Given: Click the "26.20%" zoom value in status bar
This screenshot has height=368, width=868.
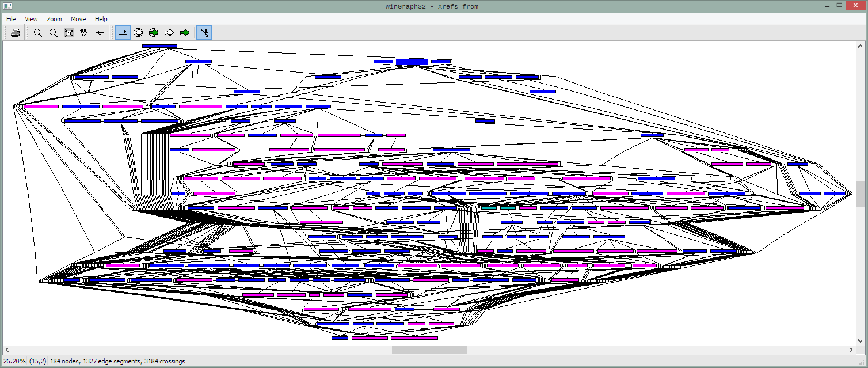Looking at the screenshot, I should [x=15, y=361].
